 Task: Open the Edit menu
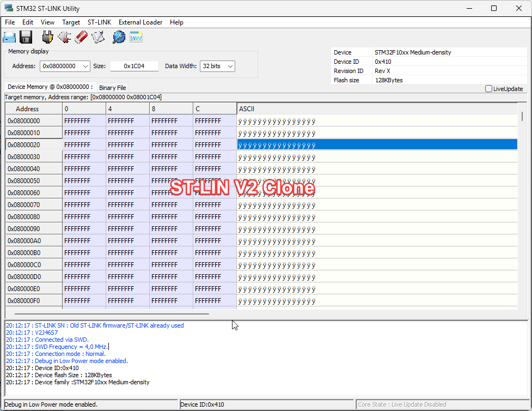27,22
